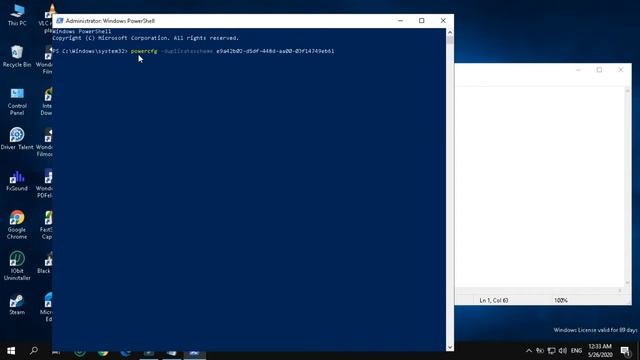
Task: Click the '100%' zoom in Notepad status bar
Action: 561,300
